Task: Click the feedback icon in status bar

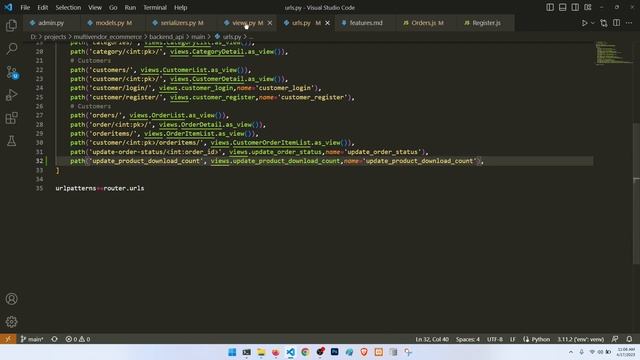Action: click(x=615, y=339)
